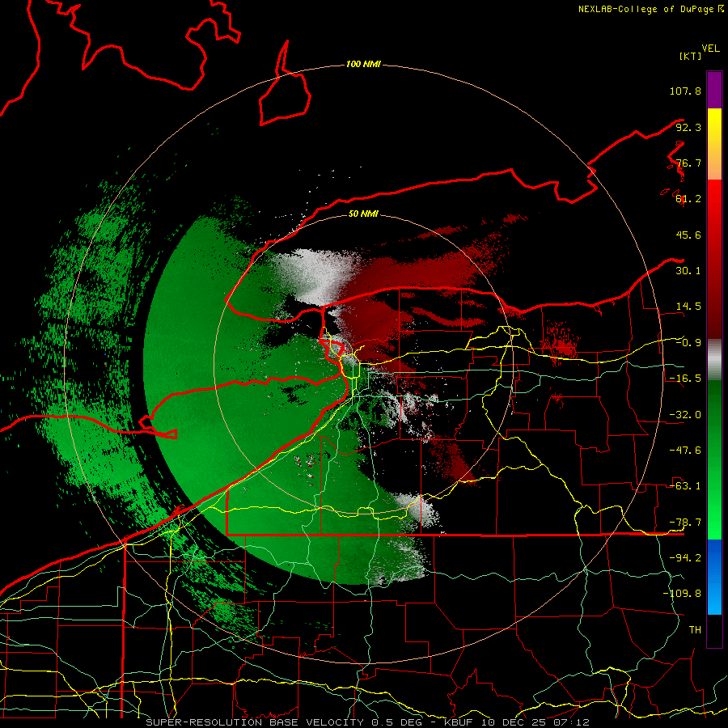This screenshot has width=728, height=728.
Task: Click the purple segment of velocity color bar
Action: point(714,90)
